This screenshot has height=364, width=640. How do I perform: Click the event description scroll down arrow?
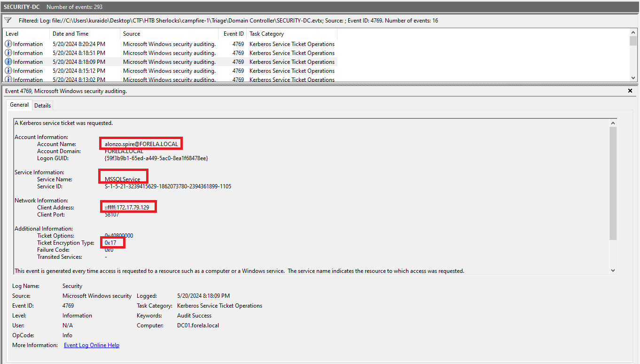tap(613, 271)
